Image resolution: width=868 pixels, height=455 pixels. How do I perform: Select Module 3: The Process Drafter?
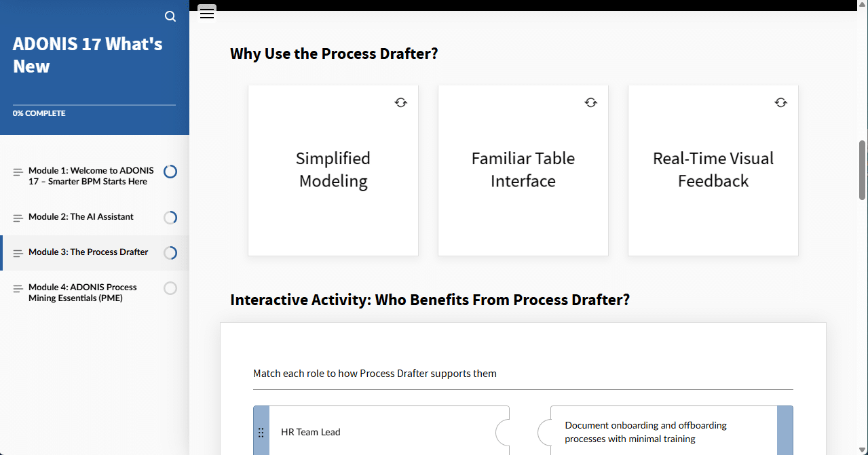(x=88, y=252)
